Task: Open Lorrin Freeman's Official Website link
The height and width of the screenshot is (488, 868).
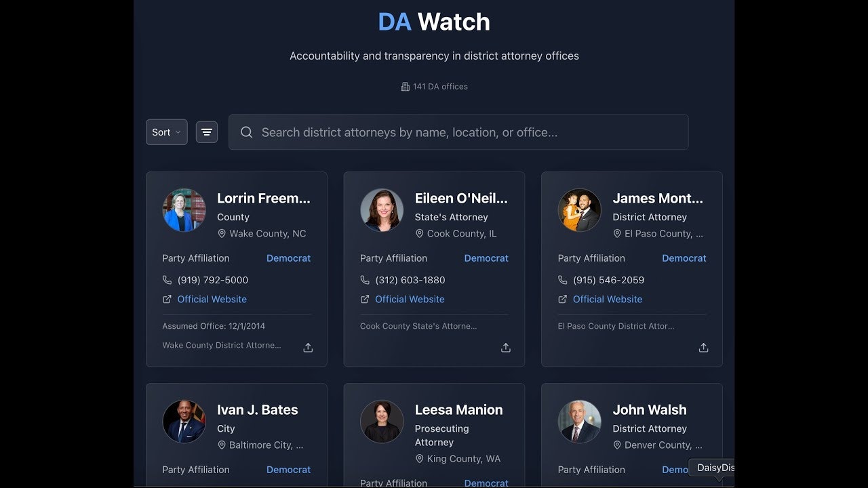Action: pos(212,299)
